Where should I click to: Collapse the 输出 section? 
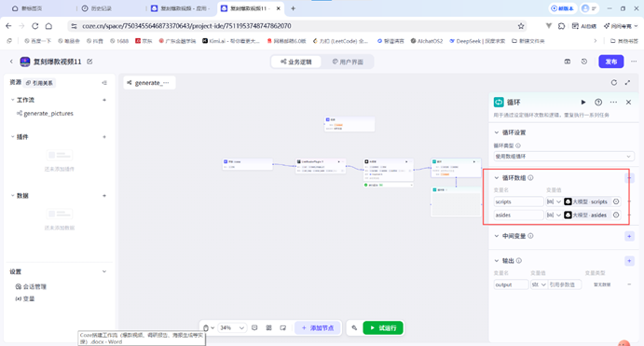click(497, 261)
